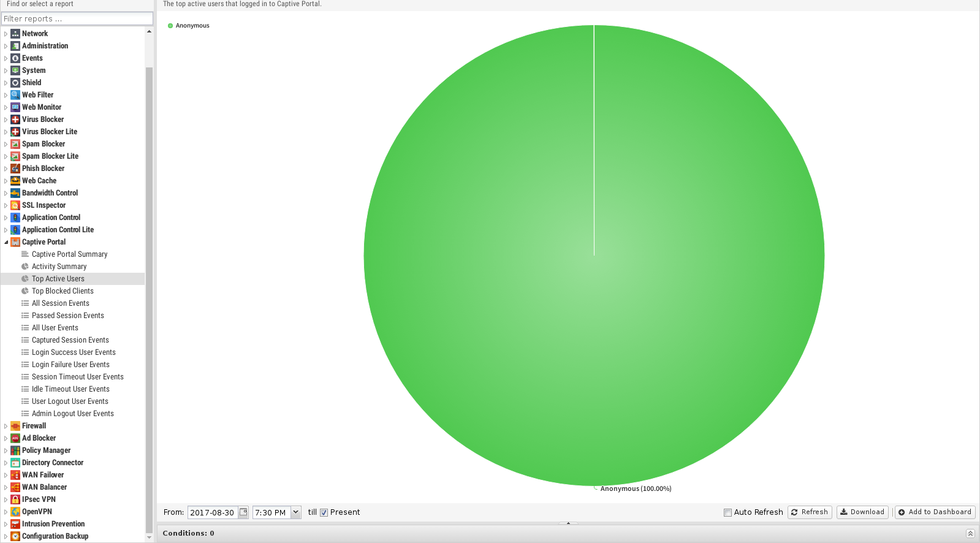Expand the Conditions panel
980x543 pixels.
(970, 533)
